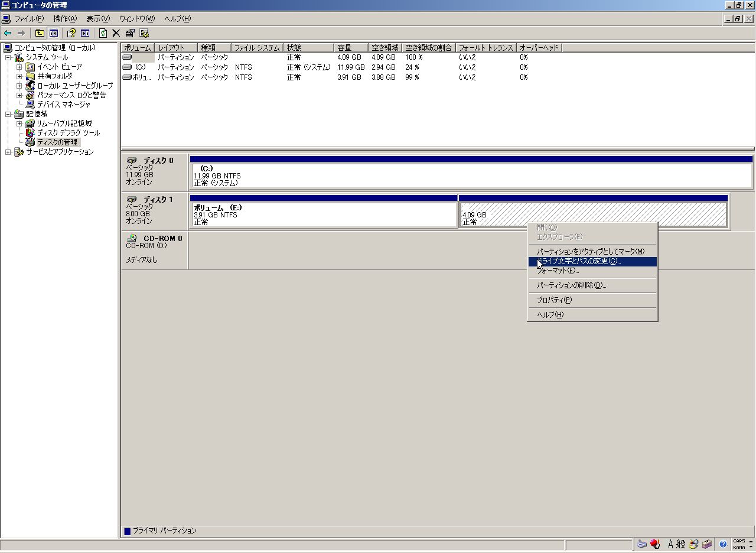Open the ヘルプ(H) menu
Image resolution: width=756 pixels, height=553 pixels.
point(178,19)
